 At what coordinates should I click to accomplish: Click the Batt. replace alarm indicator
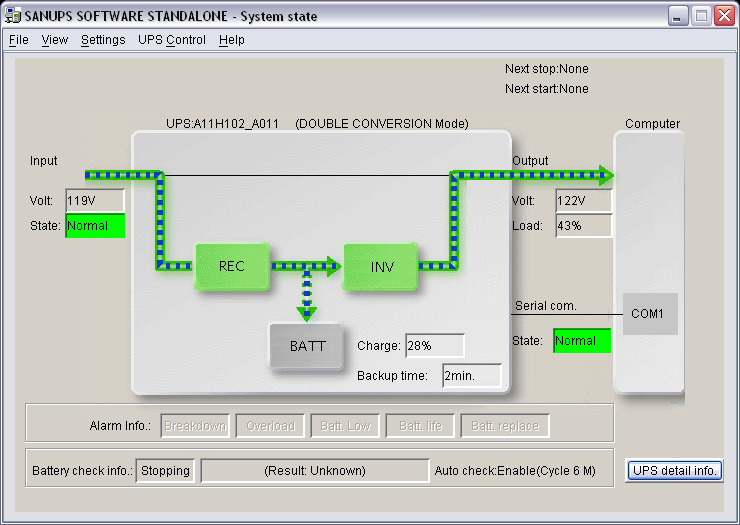point(505,426)
